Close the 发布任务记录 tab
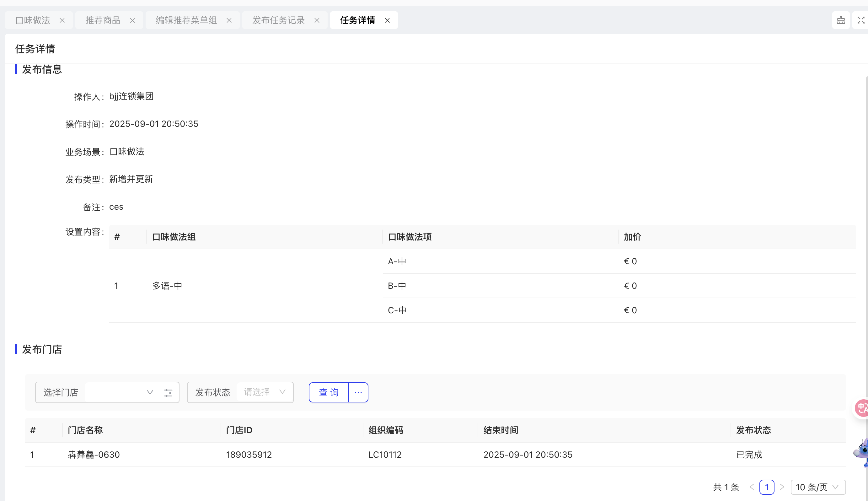This screenshot has width=868, height=501. 317,21
